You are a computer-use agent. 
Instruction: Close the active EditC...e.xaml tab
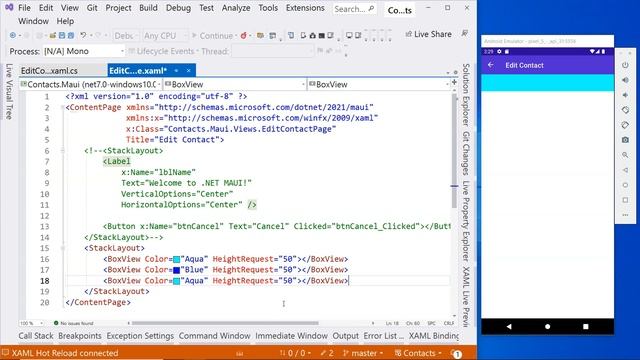(189, 71)
